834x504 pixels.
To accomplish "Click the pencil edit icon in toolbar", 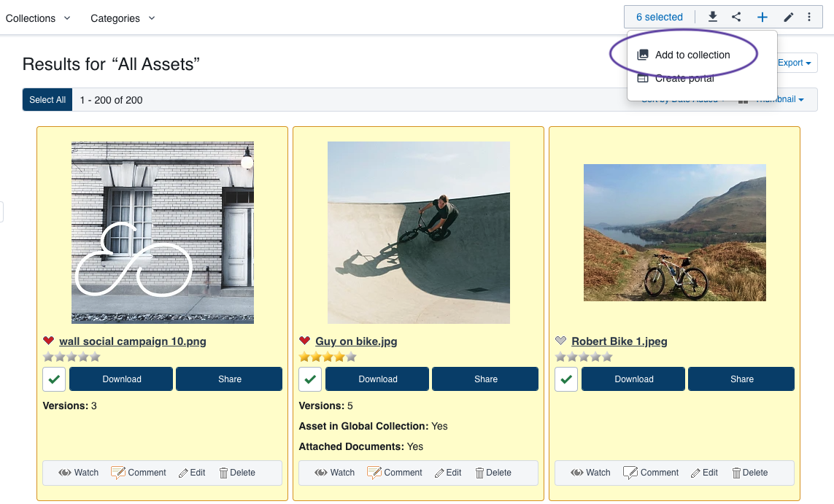I will [x=788, y=18].
